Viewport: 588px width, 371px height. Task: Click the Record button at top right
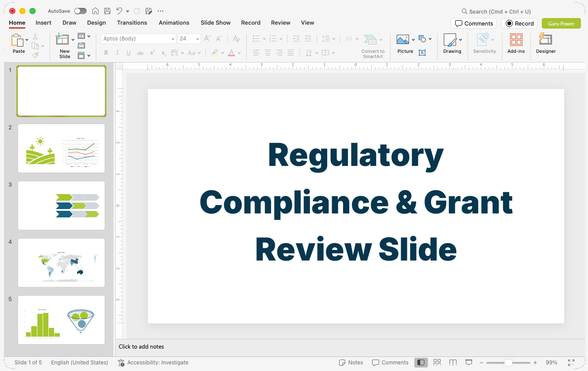519,23
